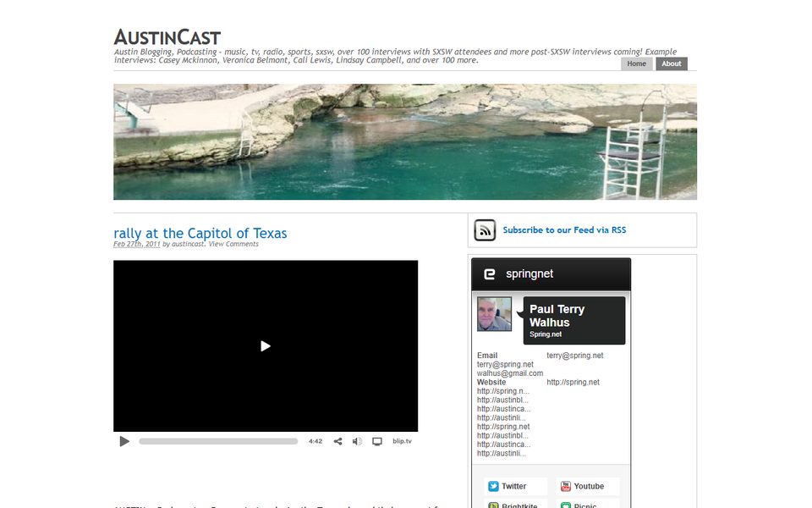Click Paul Terry Walhus profile thumbnail
The height and width of the screenshot is (508, 812).
click(x=494, y=314)
